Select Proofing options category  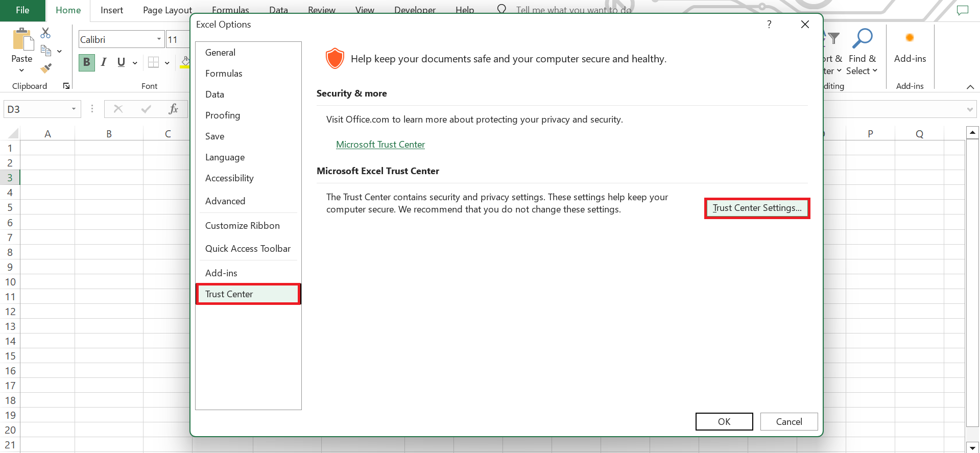click(x=248, y=115)
